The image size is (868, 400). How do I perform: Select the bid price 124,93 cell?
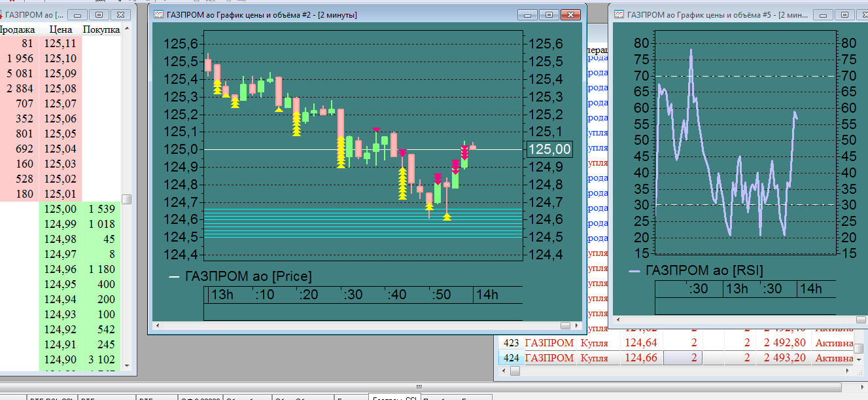61,315
